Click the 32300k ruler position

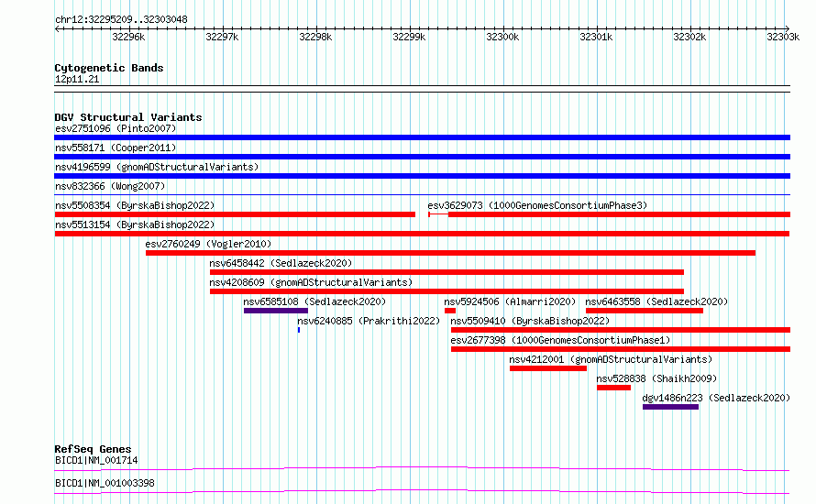point(502,37)
